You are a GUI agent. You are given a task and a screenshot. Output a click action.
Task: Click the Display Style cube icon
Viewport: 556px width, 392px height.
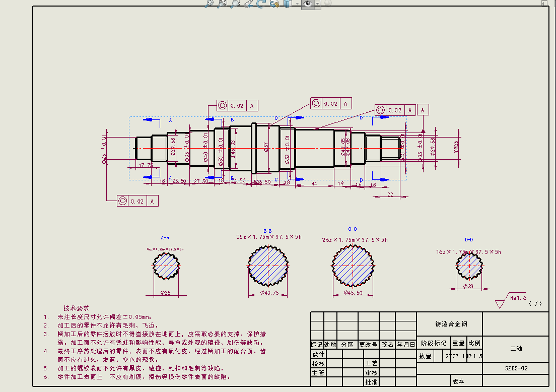(287, 4)
